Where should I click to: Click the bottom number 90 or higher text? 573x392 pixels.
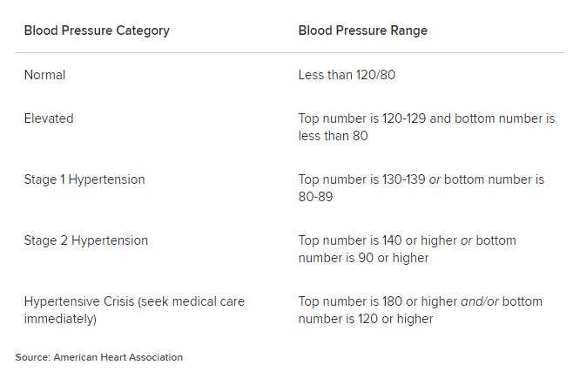pos(364,258)
